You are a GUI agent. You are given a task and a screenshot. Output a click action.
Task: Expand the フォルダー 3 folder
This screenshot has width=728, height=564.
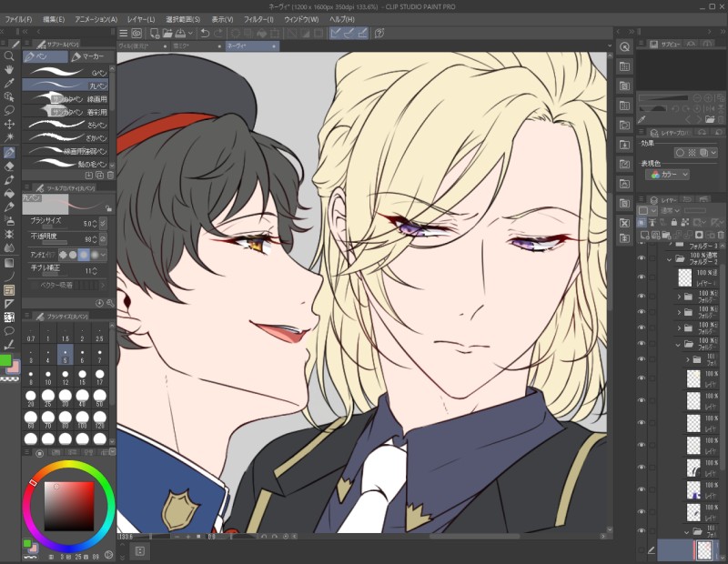670,243
